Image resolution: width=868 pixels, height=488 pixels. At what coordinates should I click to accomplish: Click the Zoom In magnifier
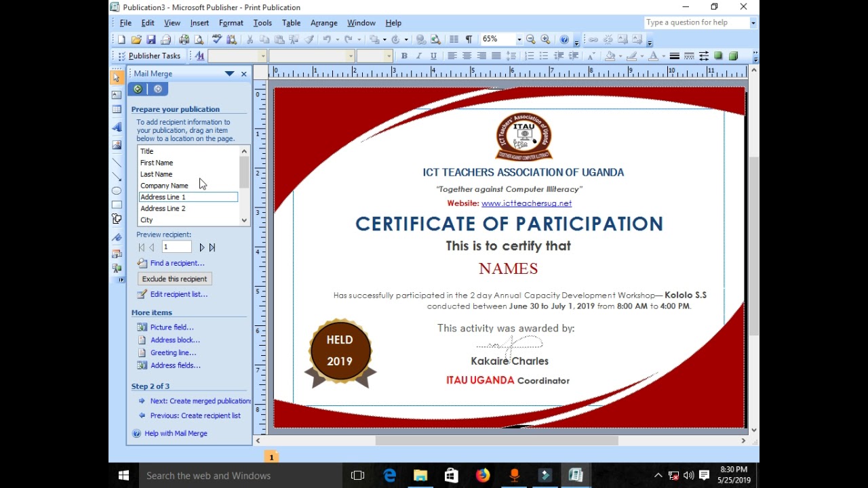(x=545, y=39)
